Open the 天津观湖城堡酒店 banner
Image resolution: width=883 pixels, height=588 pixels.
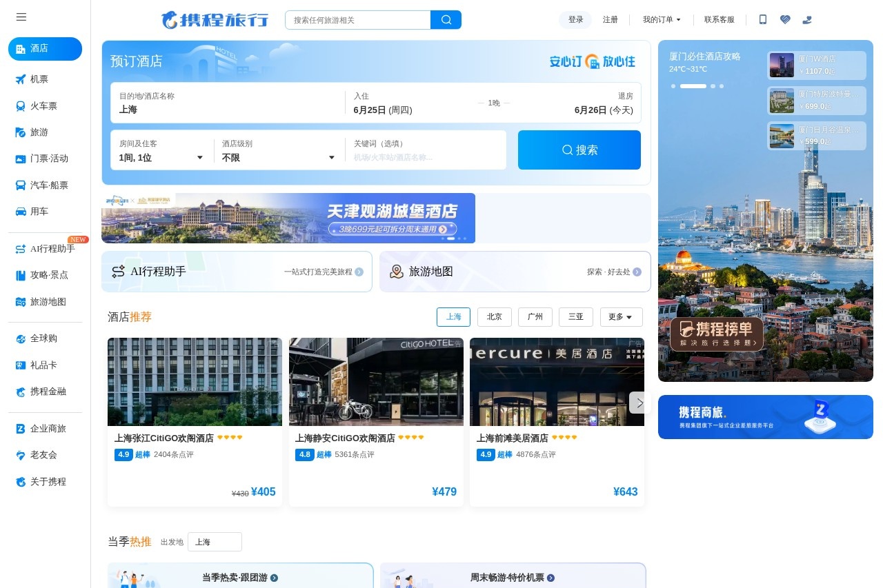pyautogui.click(x=288, y=218)
